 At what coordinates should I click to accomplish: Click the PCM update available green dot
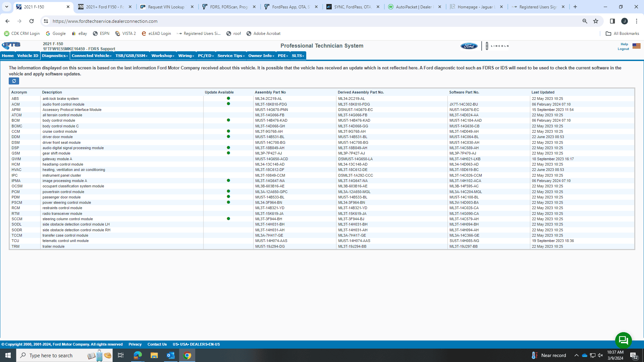pos(228,191)
